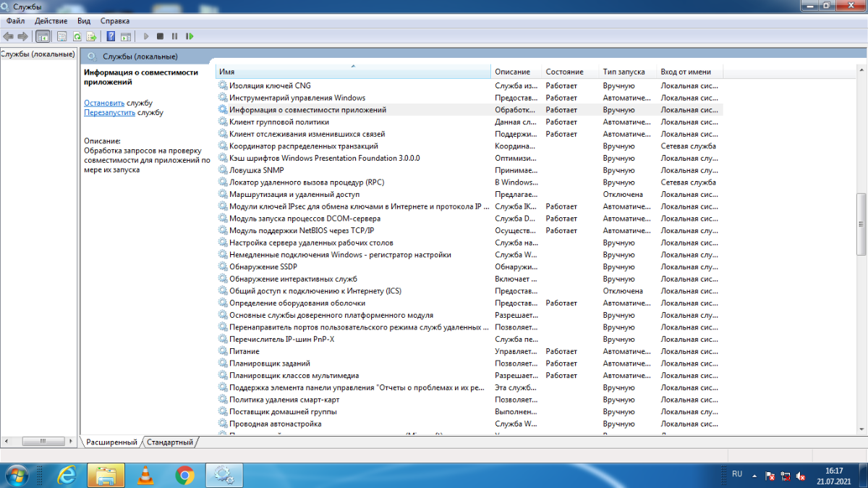868x488 pixels.
Task: Select Планировщик заданий service row
Action: point(269,363)
